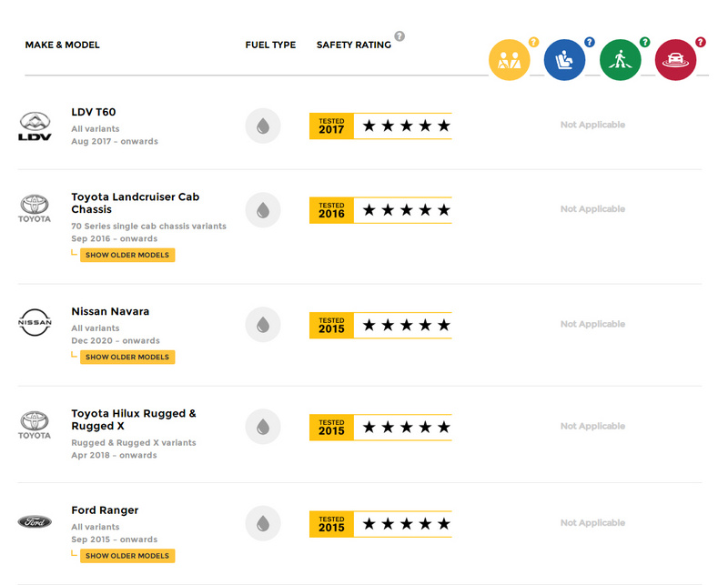Click help mark on blue child seat icon
728x585 pixels.
coord(589,42)
